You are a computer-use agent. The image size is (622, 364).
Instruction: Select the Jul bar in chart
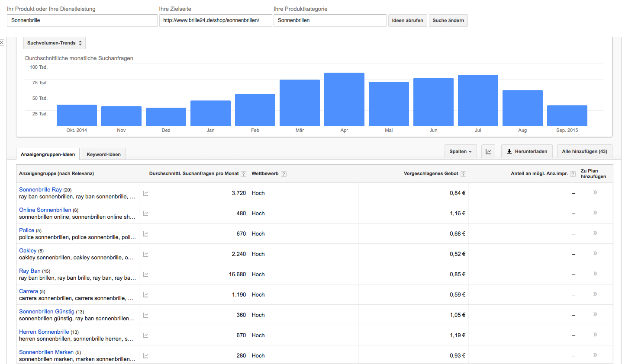[x=478, y=101]
